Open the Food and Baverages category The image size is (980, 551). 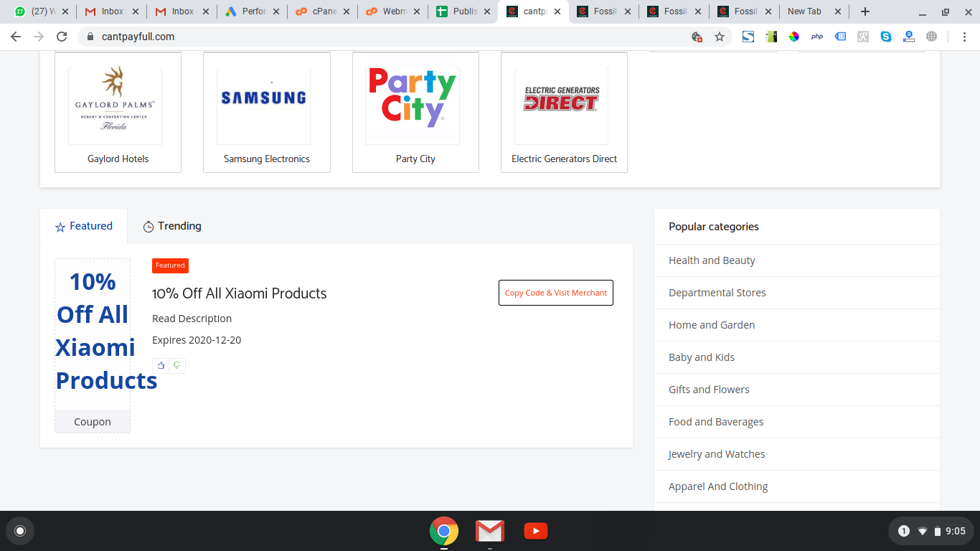[716, 422]
